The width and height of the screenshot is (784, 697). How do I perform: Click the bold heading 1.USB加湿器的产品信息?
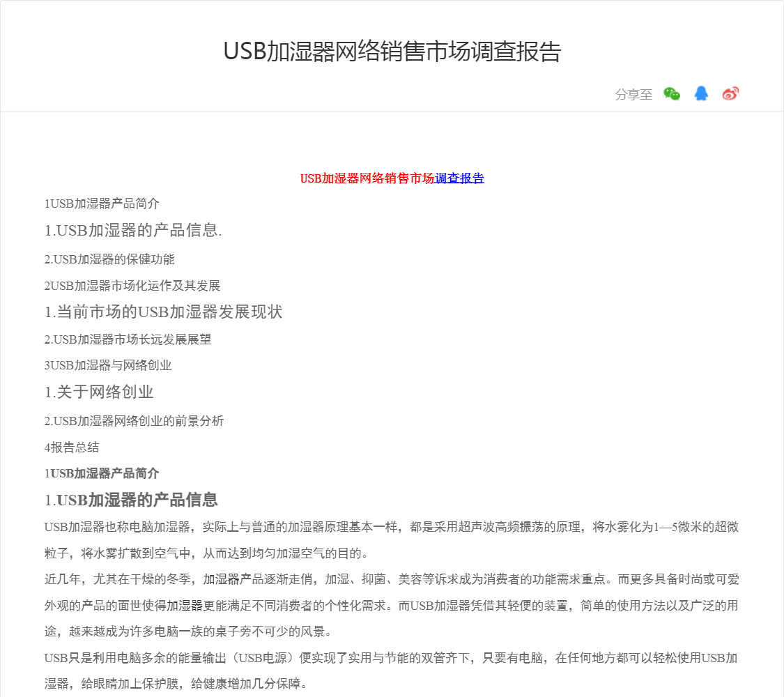pyautogui.click(x=131, y=500)
